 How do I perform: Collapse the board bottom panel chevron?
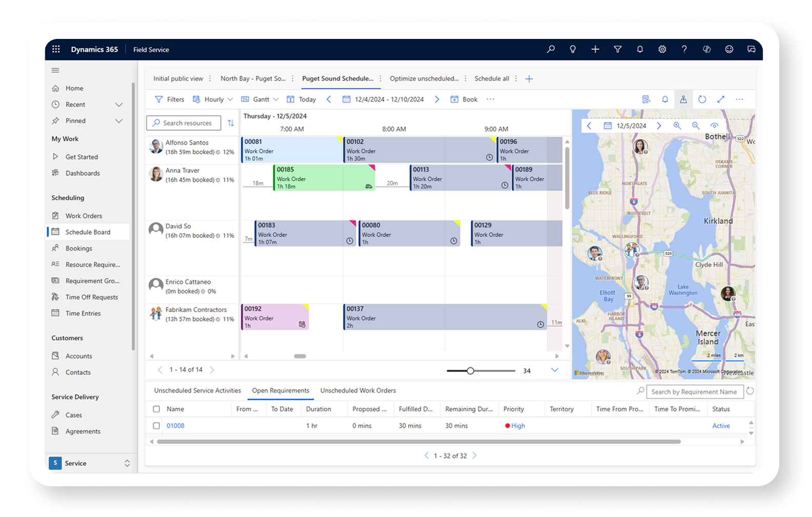point(555,370)
